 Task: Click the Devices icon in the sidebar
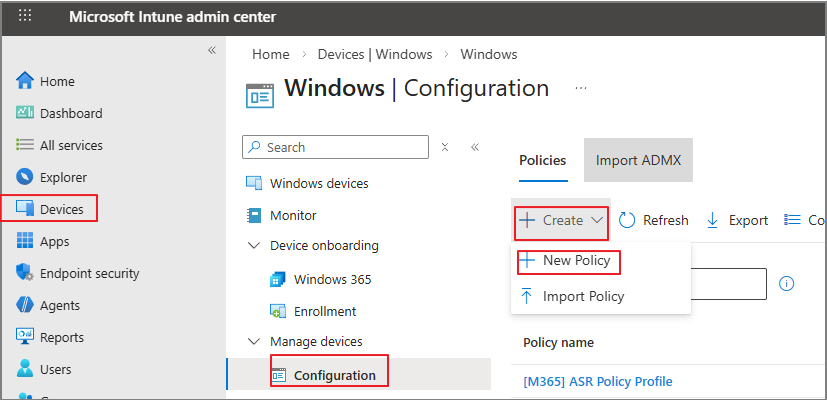25,209
